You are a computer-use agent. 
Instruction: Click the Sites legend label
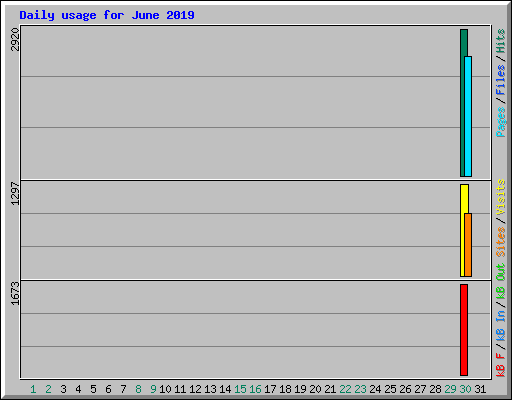click(501, 242)
